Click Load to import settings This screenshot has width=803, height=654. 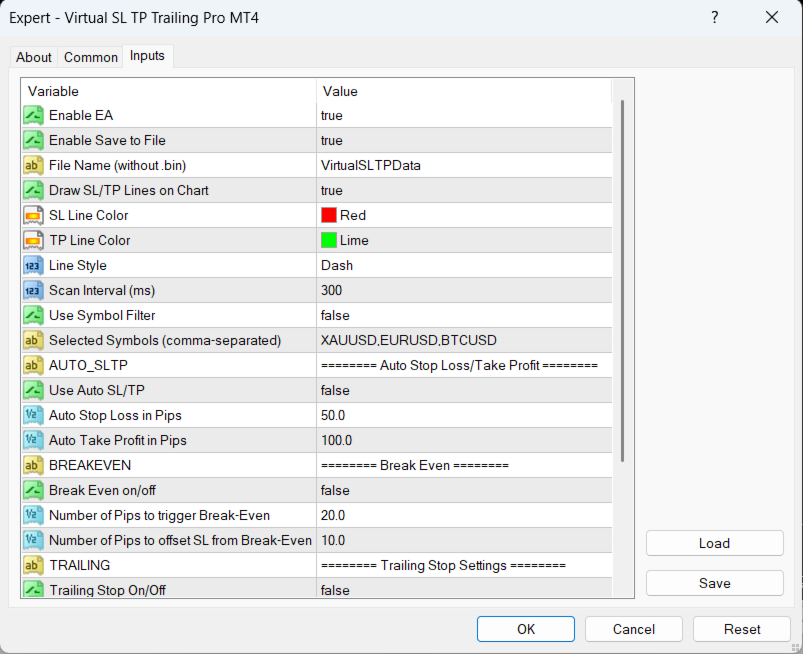[x=715, y=543]
